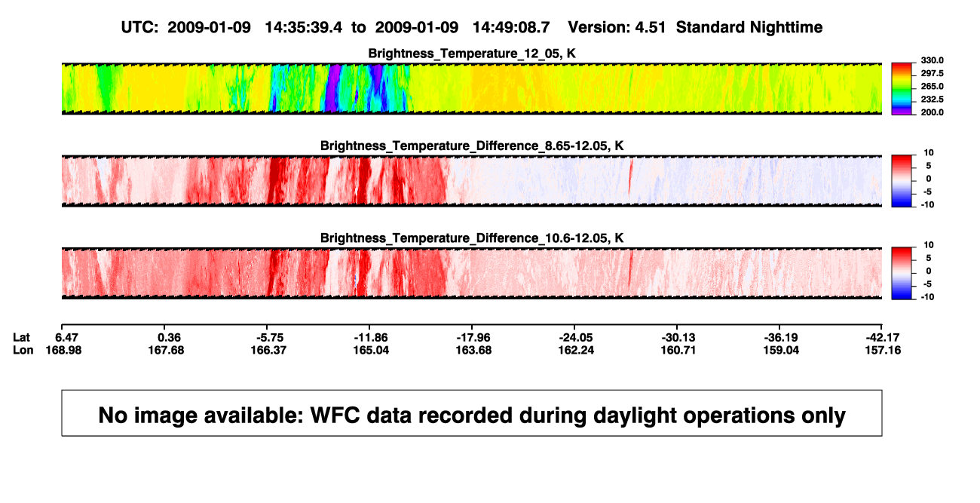The height and width of the screenshot is (503, 980).
Task: Click the Version: 4.51 text in header
Action: coord(618,27)
